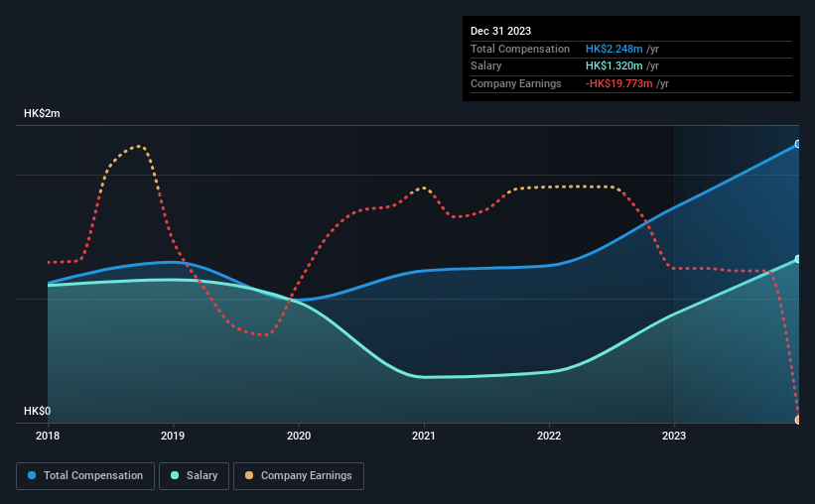
Task: Click the 2018 x-axis label
Action: point(48,436)
